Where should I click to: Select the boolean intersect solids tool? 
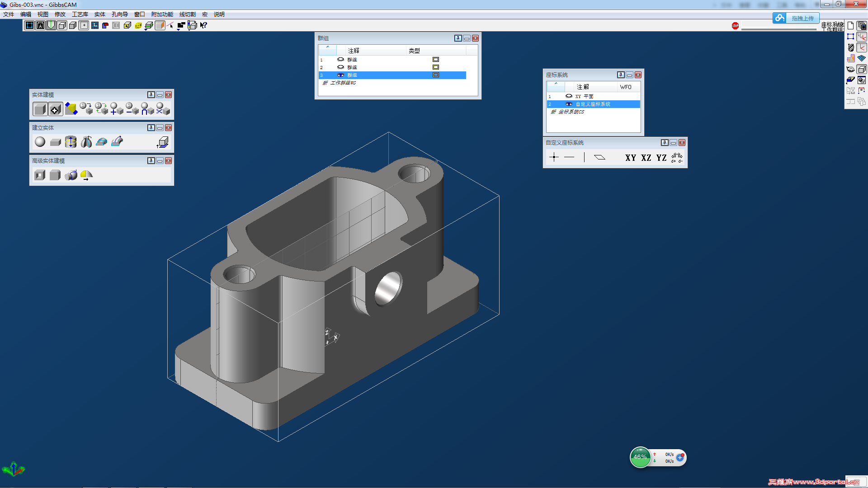pos(147,108)
